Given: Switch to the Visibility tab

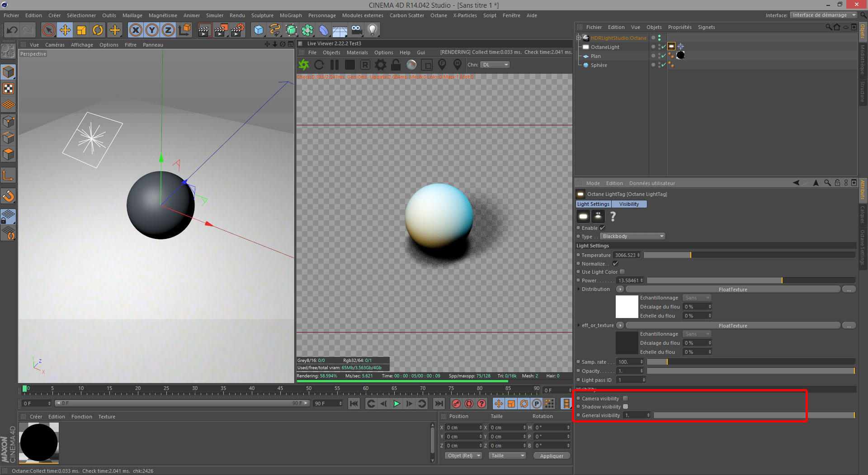Looking at the screenshot, I should tap(629, 204).
